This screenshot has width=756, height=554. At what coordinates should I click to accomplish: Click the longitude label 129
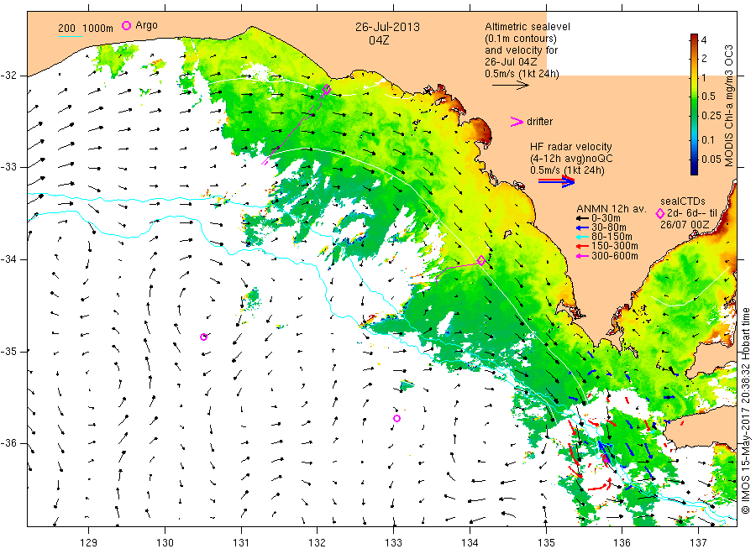89,543
